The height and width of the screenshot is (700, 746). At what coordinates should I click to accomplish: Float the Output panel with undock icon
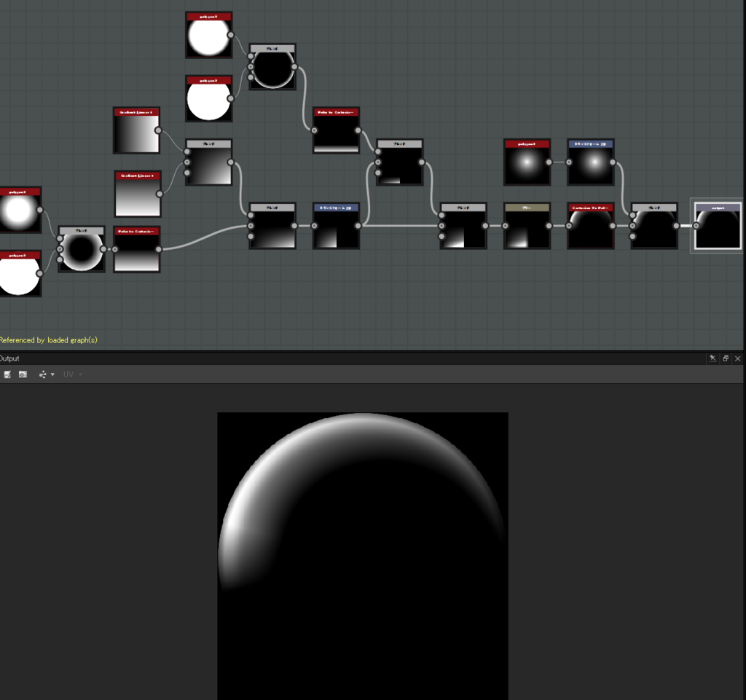click(726, 358)
